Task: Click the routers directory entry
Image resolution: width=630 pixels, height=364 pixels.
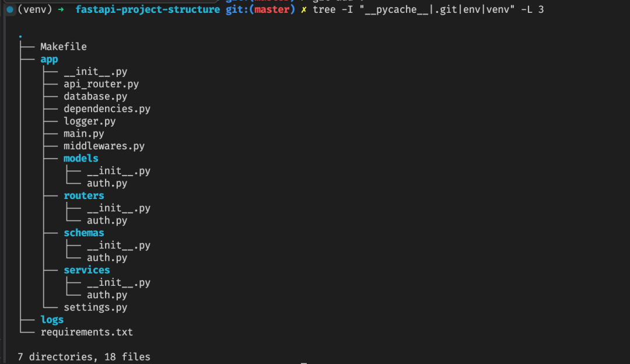Action: pyautogui.click(x=83, y=195)
